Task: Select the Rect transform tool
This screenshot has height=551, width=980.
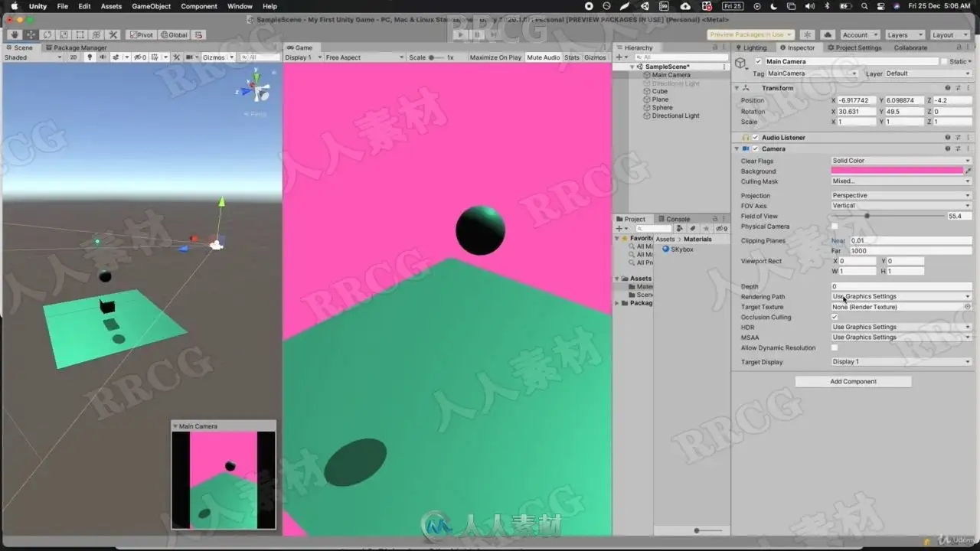Action: [80, 34]
